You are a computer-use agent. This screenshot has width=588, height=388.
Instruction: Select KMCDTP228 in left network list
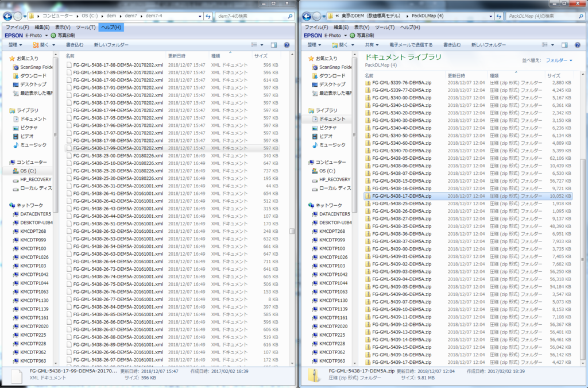(x=29, y=343)
